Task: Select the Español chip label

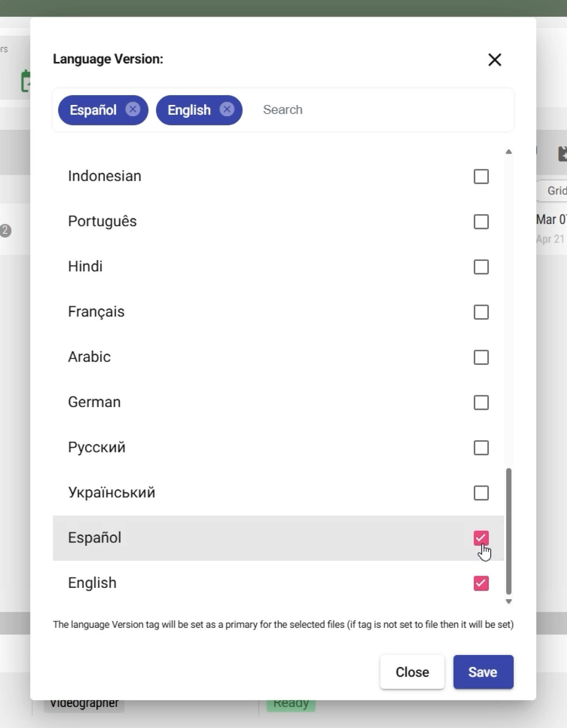Action: tap(93, 110)
